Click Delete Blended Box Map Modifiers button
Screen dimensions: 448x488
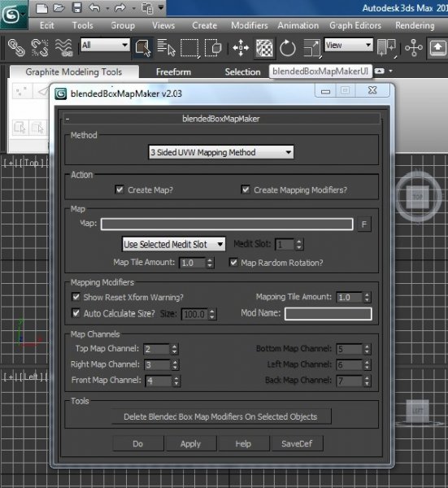220,416
